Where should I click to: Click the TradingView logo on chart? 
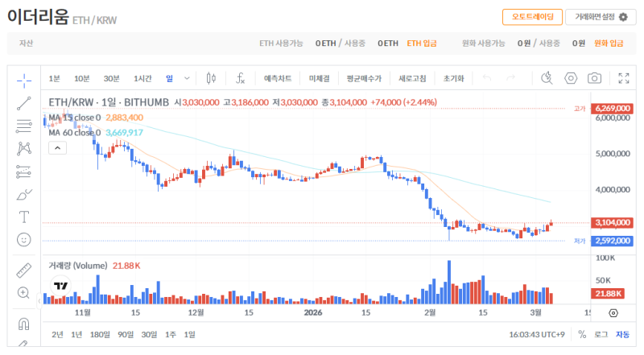61,286
